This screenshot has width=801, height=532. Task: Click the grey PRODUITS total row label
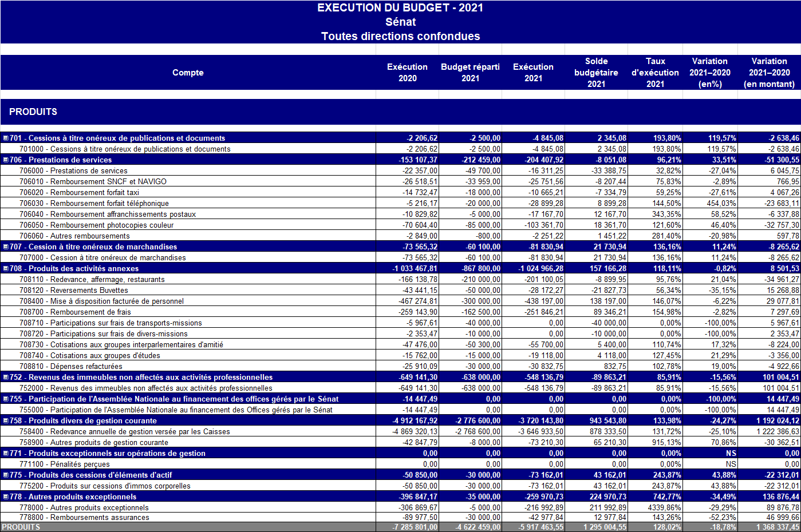tap(21, 527)
